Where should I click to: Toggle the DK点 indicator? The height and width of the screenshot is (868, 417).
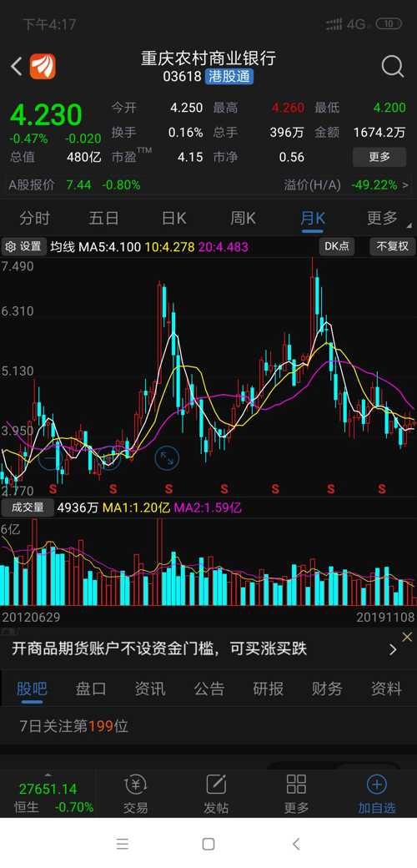click(x=336, y=246)
